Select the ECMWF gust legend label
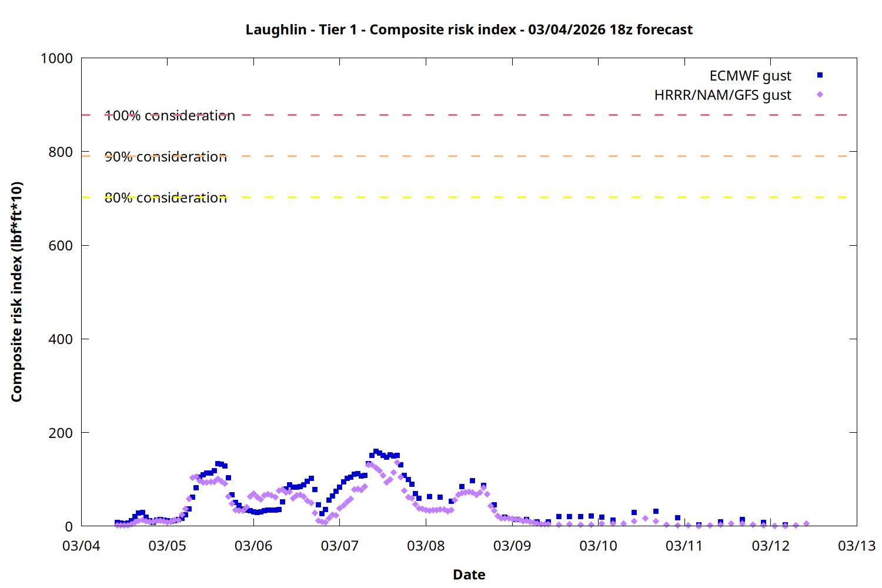Screen dimensions: 882x588 (x=750, y=76)
